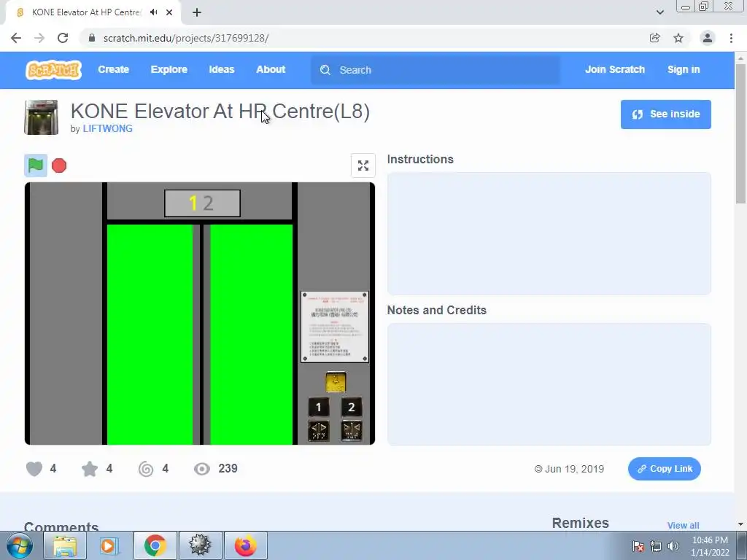Open the Scratch logo home link
747x560 pixels.
tap(53, 70)
